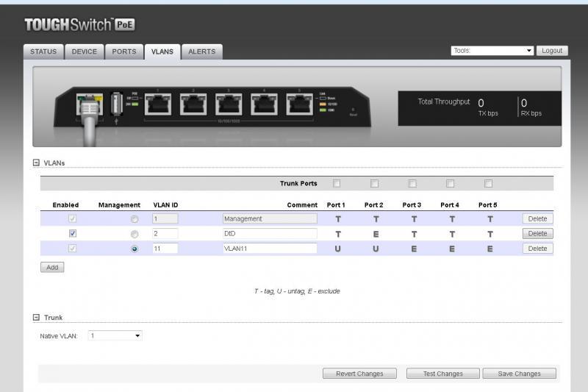Toggle Port 5 mode for Management VLAN
Screen dimensions: 588x392
click(490, 218)
